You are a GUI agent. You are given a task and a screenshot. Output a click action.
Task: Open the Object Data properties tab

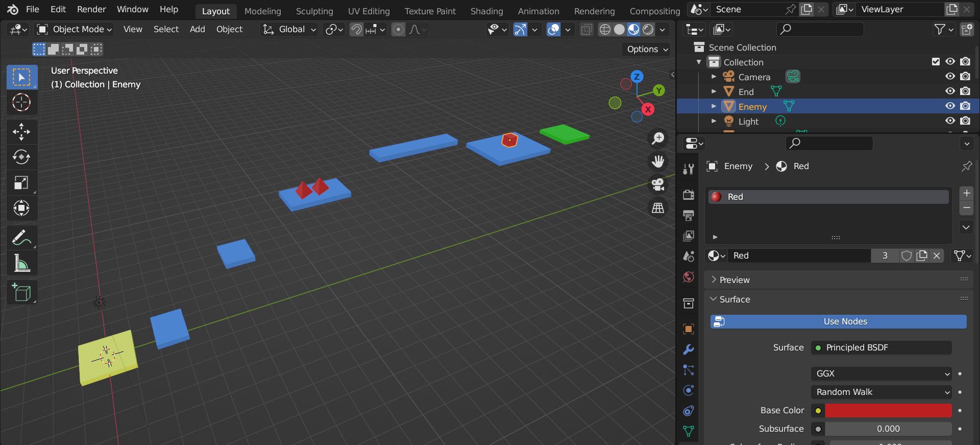point(689,431)
